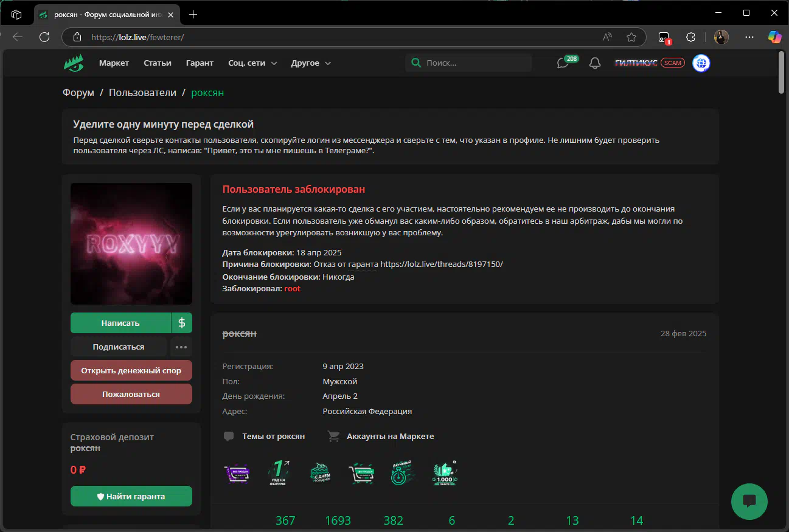The image size is (789, 532).
Task: Open the 'Гарант' nav item
Action: [x=200, y=63]
